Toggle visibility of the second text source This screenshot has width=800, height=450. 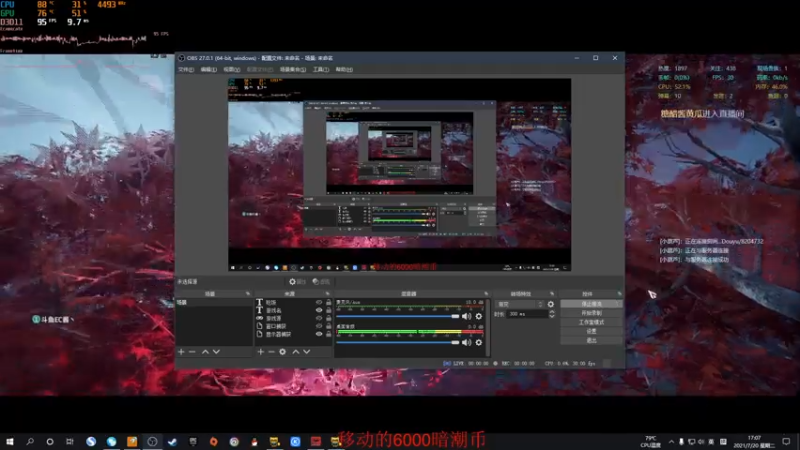tap(319, 310)
